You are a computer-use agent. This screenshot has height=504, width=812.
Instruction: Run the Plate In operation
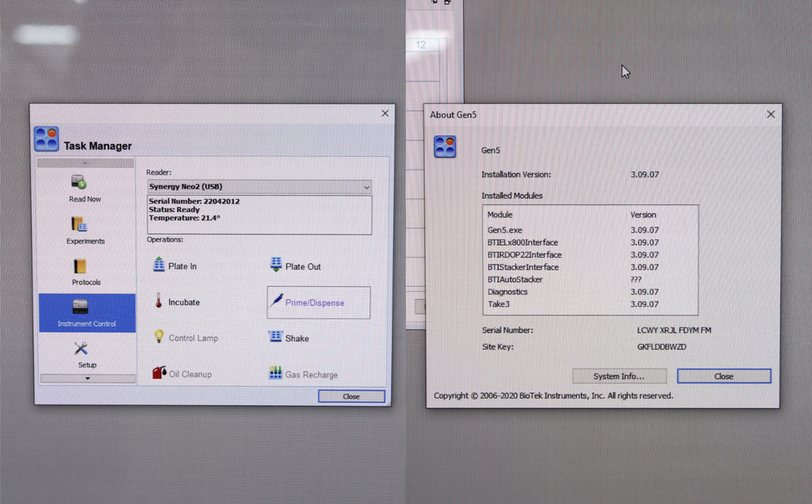coord(175,265)
